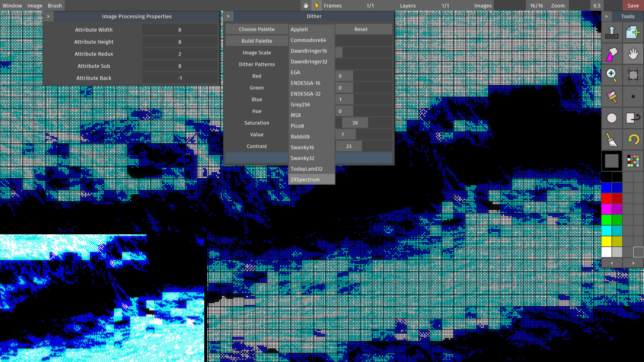644x362 pixels.
Task: Open the Brush menu
Action: point(54,5)
